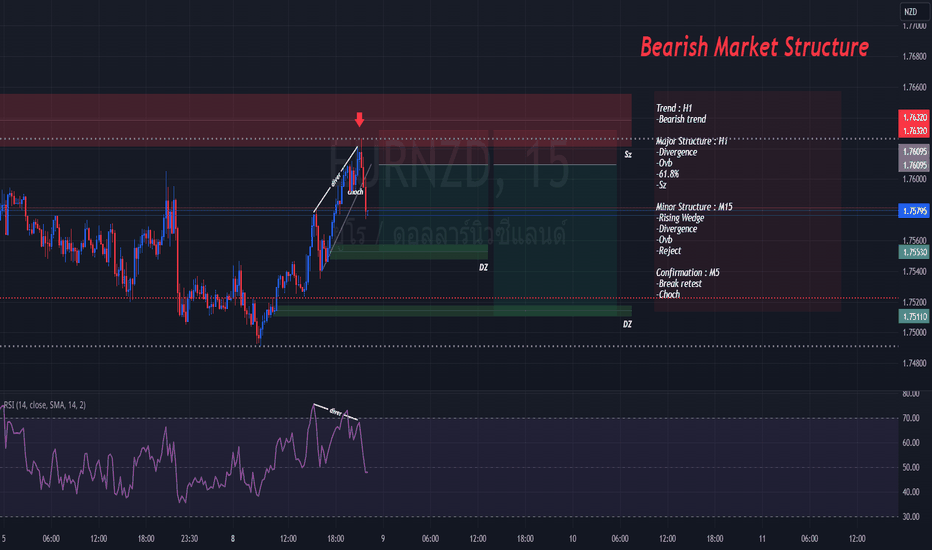Select the day 11 time axis label
This screenshot has width=932, height=550.
pyautogui.click(x=762, y=539)
